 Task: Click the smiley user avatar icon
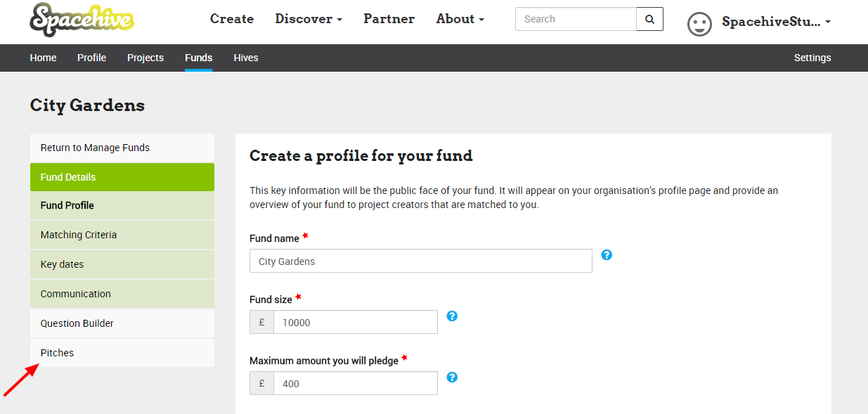click(x=699, y=25)
